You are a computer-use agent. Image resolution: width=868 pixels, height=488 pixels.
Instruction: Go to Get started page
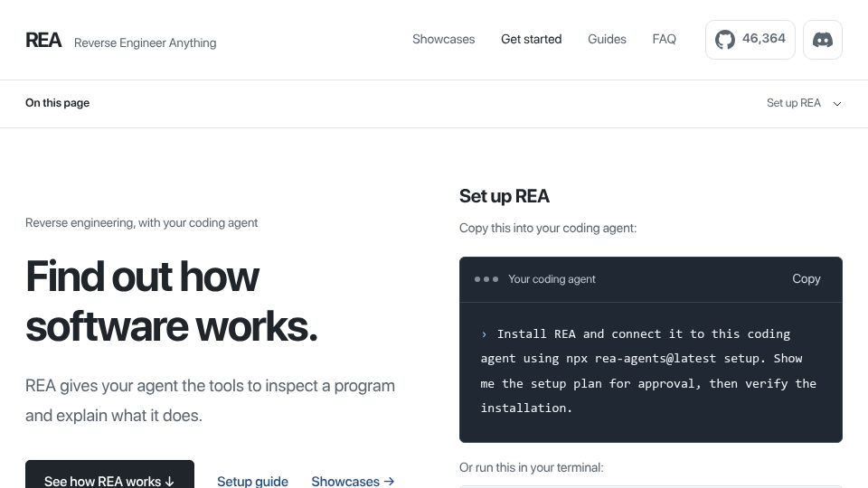[x=532, y=39]
